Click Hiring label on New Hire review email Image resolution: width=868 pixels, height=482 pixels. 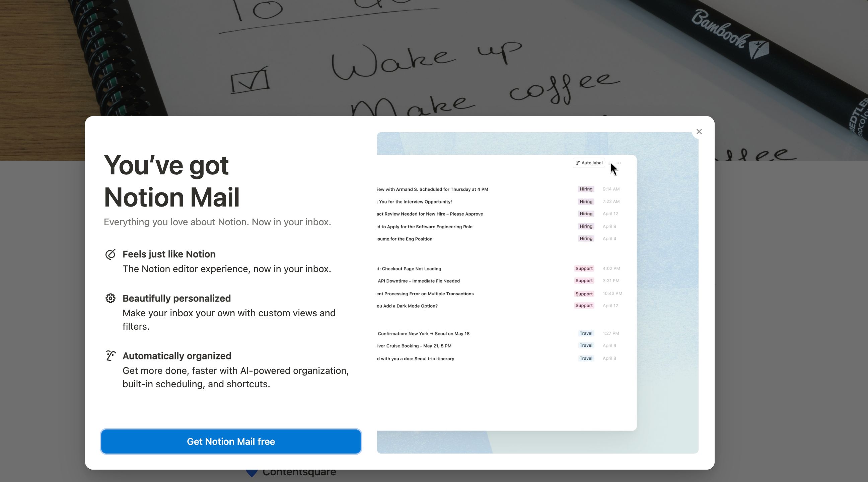pos(586,214)
